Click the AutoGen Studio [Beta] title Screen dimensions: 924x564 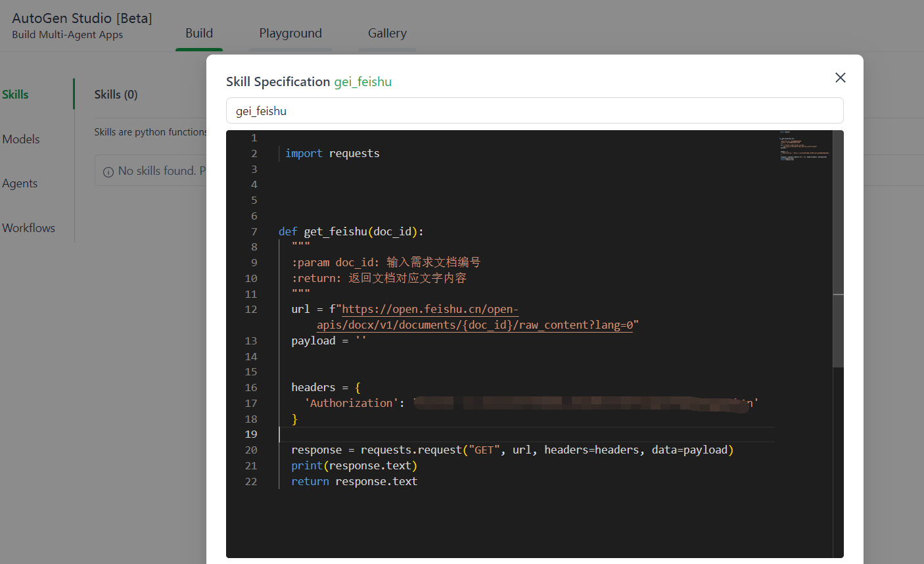82,18
